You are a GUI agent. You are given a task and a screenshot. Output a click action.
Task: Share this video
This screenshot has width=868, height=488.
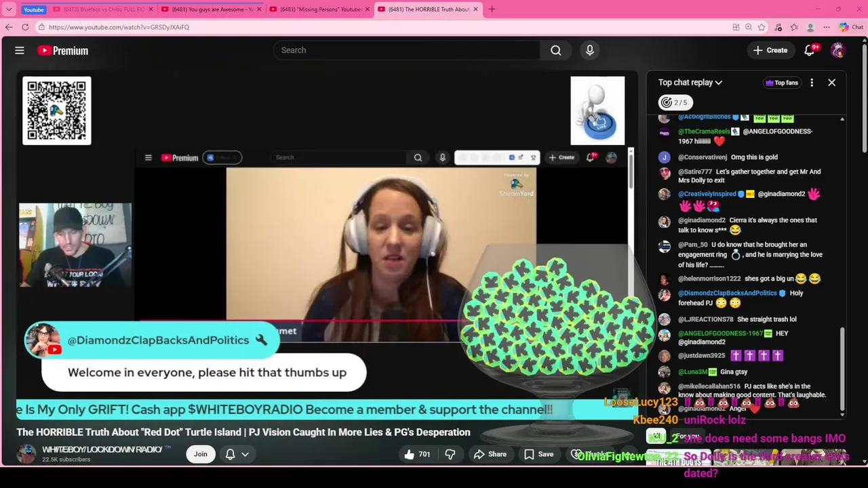490,454
